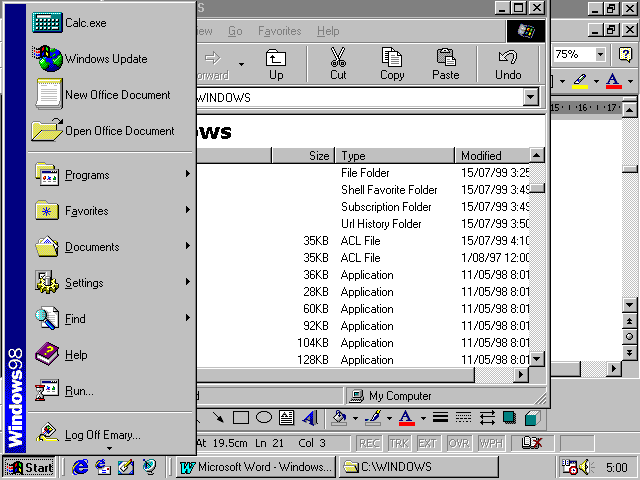This screenshot has width=640, height=480.
Task: Click the Start button
Action: (x=30, y=467)
